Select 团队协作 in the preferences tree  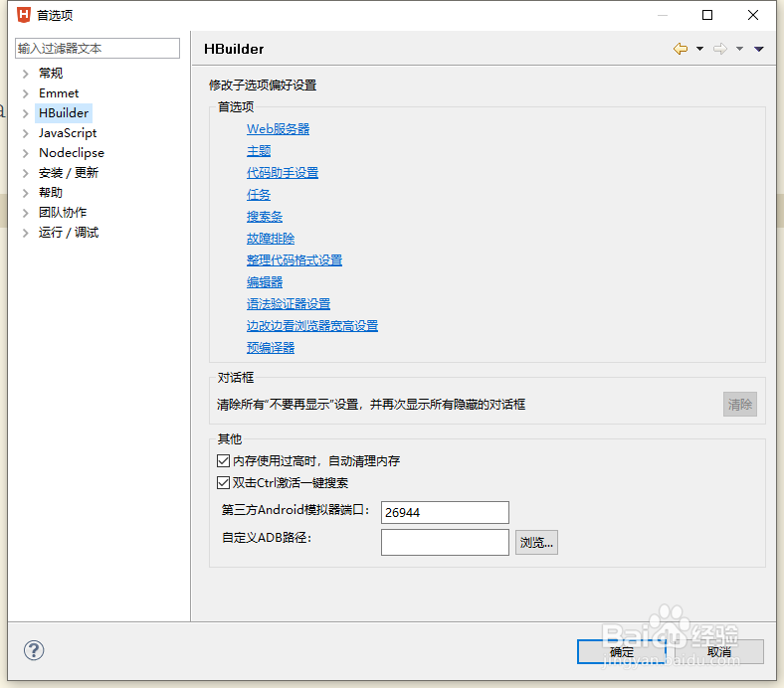(x=63, y=213)
